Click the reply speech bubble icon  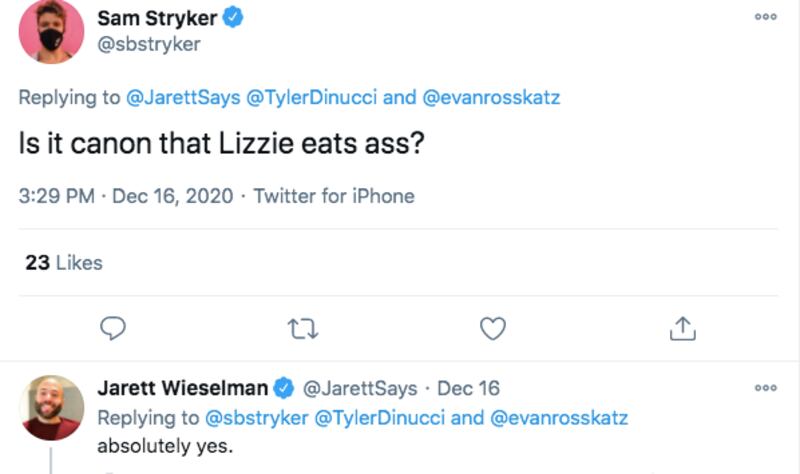[x=114, y=327]
